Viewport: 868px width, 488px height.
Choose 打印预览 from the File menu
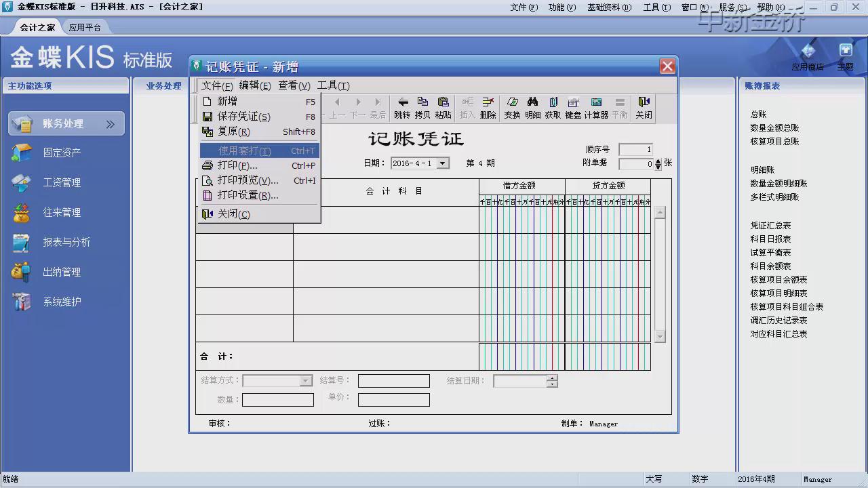click(x=258, y=180)
